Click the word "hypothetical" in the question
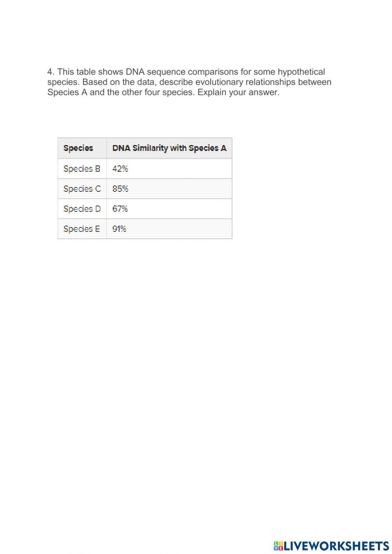The width and height of the screenshot is (392, 554). (x=301, y=72)
